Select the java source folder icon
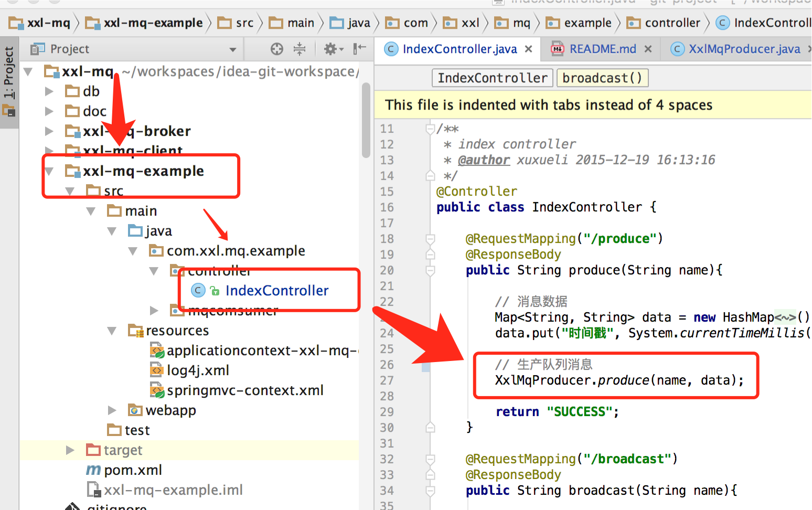This screenshot has height=510, width=812. 135,231
